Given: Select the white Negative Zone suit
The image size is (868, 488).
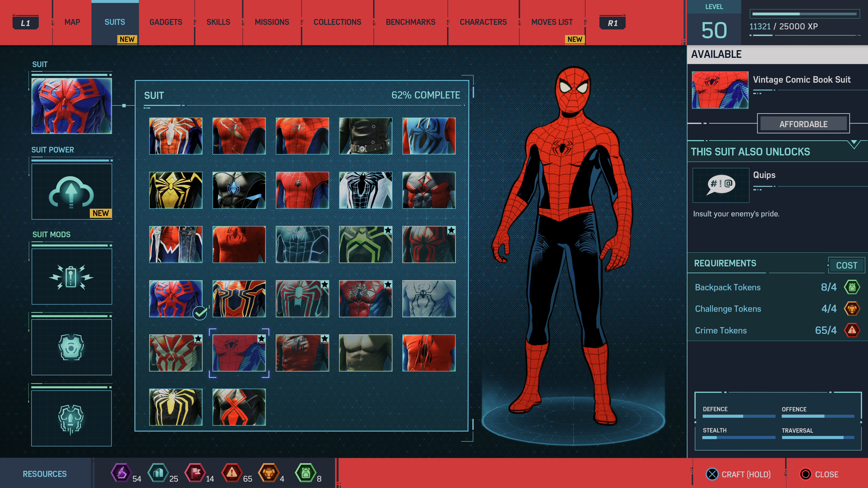Looking at the screenshot, I should (366, 190).
